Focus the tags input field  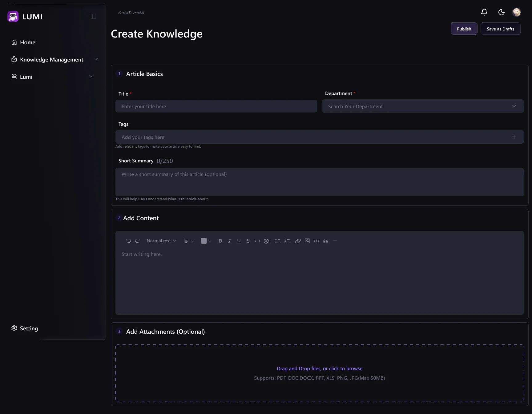(x=320, y=137)
